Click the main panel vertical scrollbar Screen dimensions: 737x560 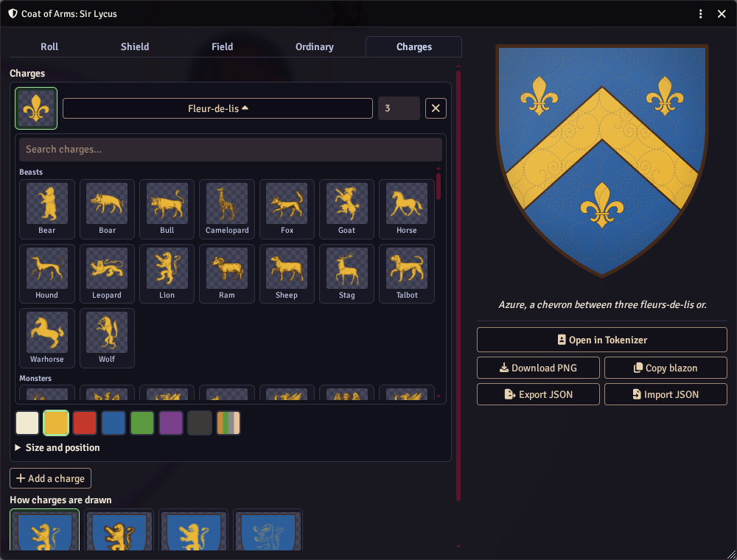point(458,285)
